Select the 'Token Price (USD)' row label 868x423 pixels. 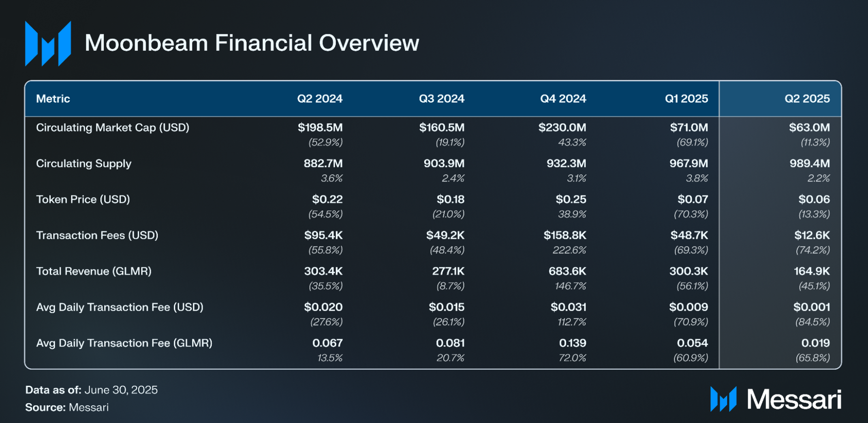point(83,200)
